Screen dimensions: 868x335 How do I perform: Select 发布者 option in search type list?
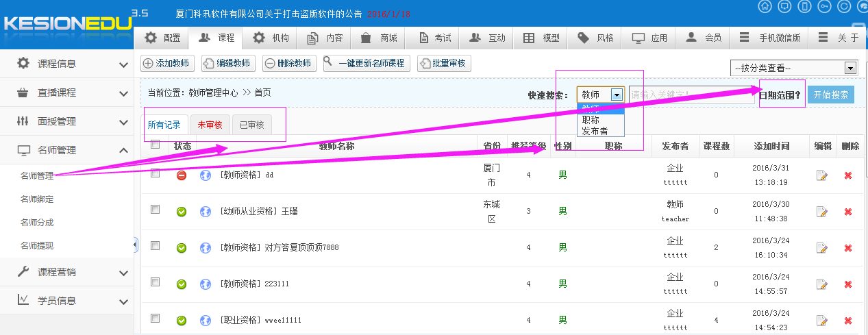click(594, 131)
